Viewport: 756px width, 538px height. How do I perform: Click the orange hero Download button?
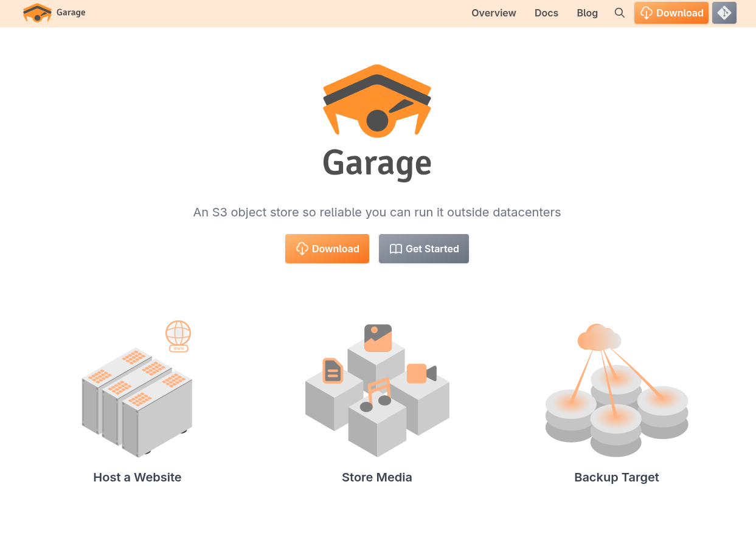tap(327, 249)
